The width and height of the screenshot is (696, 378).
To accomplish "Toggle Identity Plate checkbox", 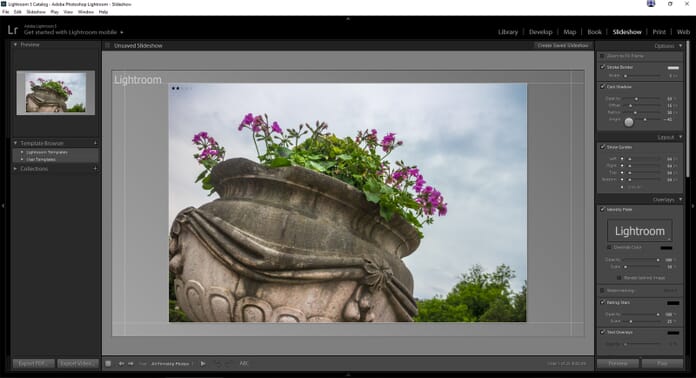I will click(x=602, y=209).
